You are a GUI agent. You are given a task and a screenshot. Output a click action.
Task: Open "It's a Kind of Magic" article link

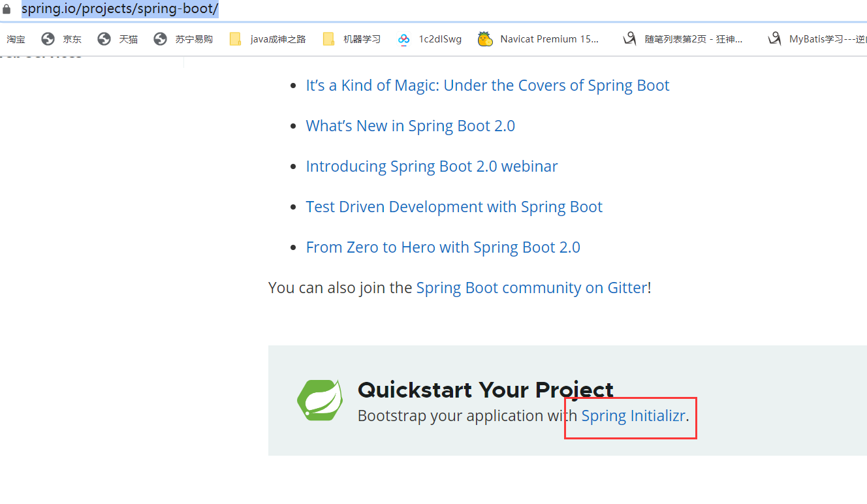488,86
